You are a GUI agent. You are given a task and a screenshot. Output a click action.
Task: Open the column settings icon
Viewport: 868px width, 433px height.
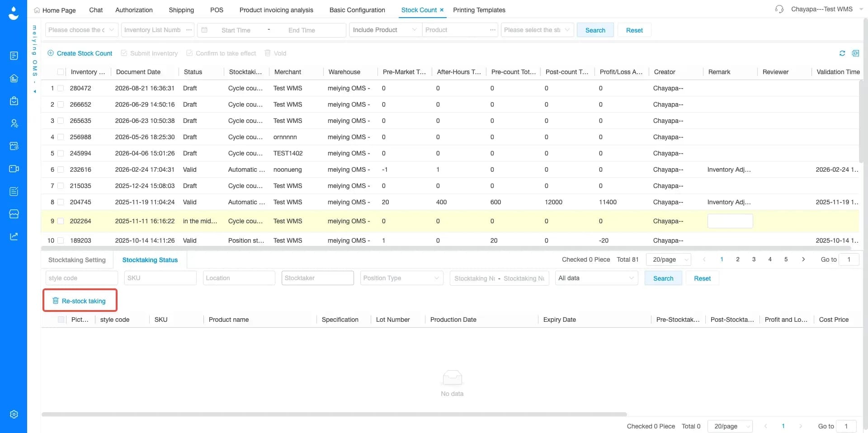855,53
